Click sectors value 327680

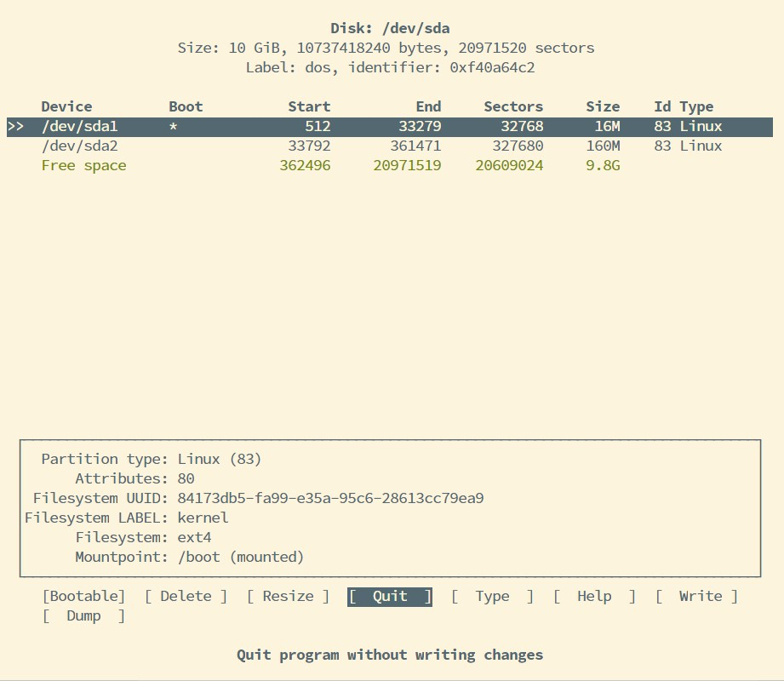[518, 146]
